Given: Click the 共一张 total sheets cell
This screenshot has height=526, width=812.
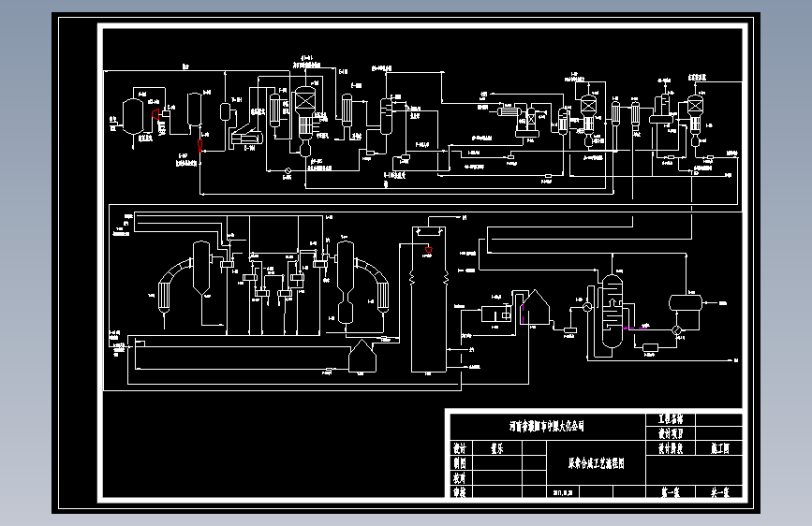Looking at the screenshot, I should pyautogui.click(x=720, y=492).
